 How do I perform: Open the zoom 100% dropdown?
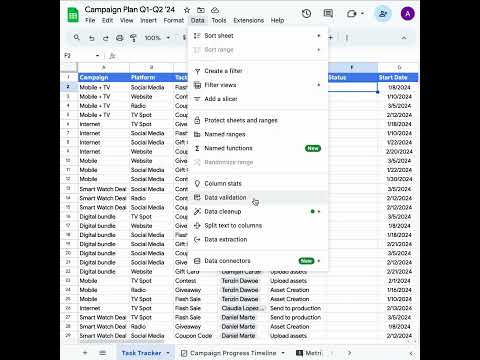[157, 38]
